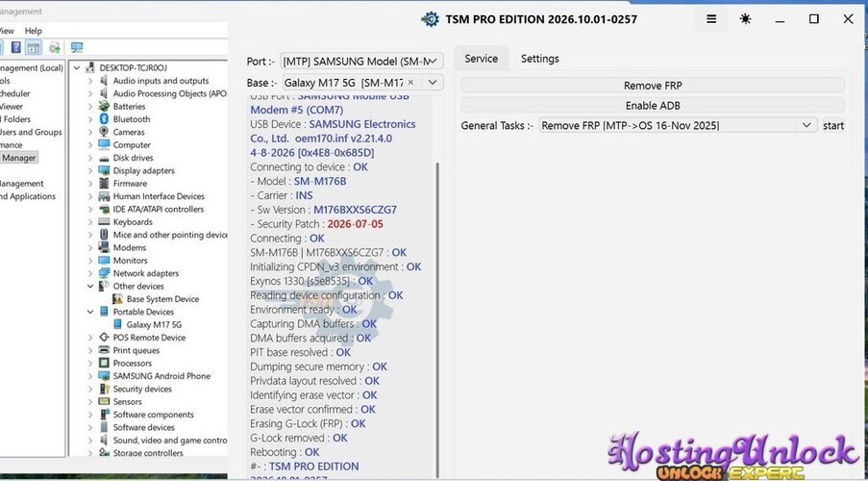Expand the Human Interface Devices node
Screen dimensions: 868x481
[90, 196]
